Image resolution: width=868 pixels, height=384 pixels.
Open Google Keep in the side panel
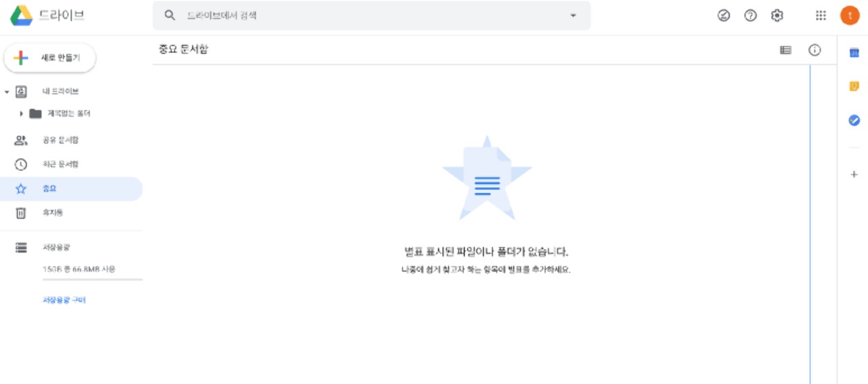(x=854, y=86)
